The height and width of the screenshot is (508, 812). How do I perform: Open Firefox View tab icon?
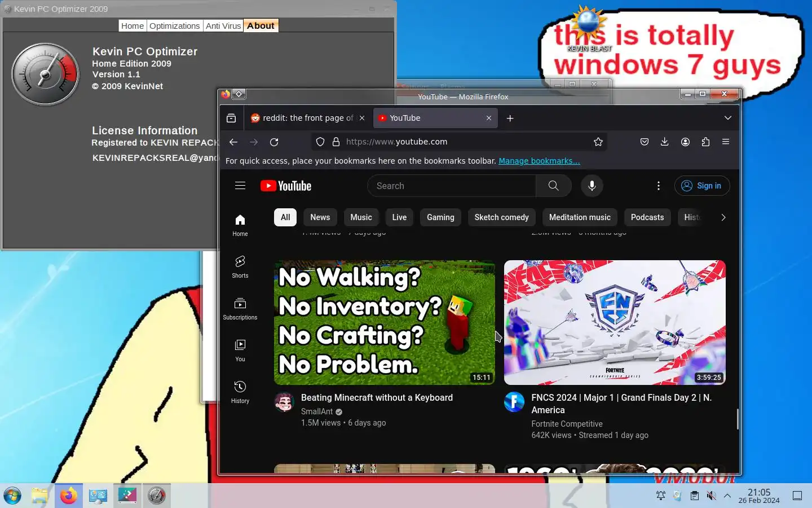[231, 118]
